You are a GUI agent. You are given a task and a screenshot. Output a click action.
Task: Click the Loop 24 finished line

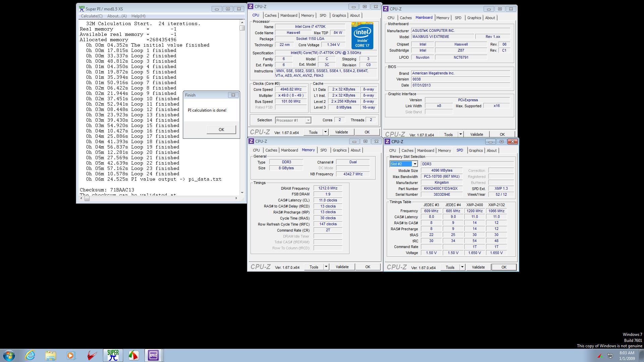(133, 174)
